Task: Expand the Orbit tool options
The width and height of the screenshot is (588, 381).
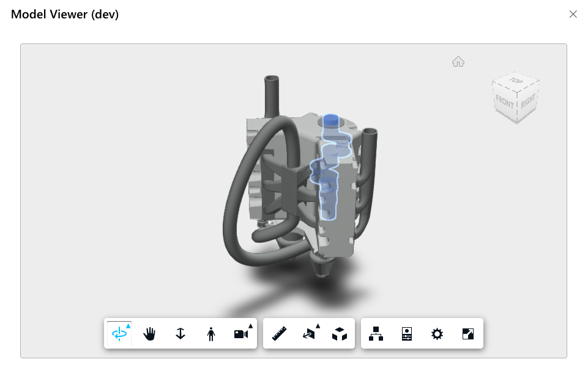Action: [128, 326]
